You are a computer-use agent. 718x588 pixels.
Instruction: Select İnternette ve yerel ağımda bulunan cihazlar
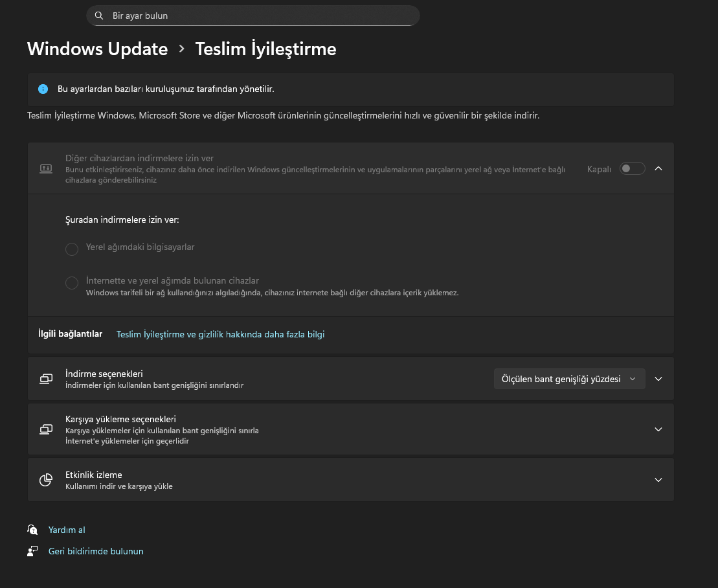click(72, 283)
